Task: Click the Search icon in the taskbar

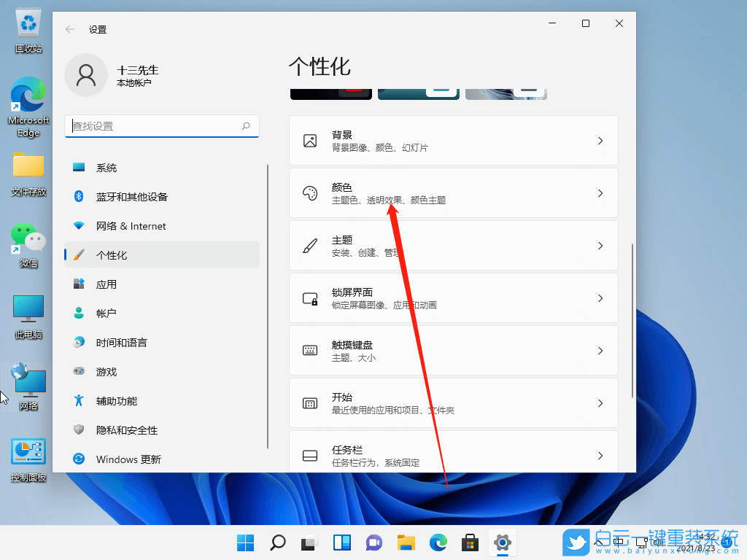Action: coord(278,542)
